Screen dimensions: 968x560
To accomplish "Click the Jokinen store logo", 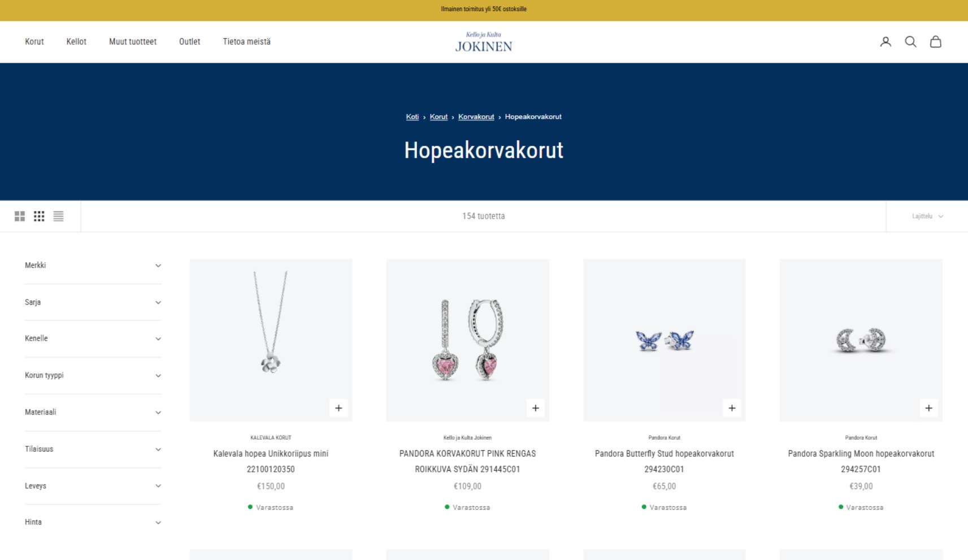I will 484,42.
